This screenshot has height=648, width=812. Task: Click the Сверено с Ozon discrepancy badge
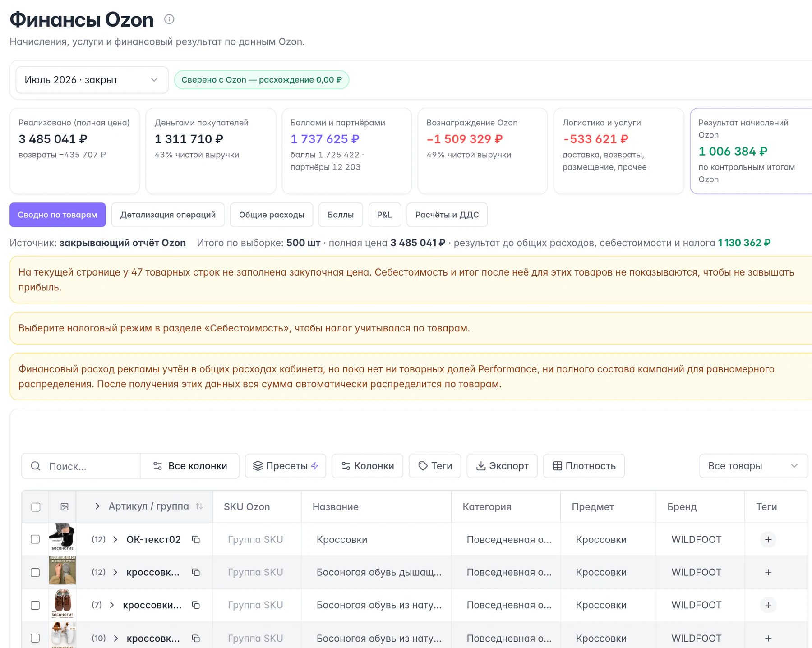point(262,80)
